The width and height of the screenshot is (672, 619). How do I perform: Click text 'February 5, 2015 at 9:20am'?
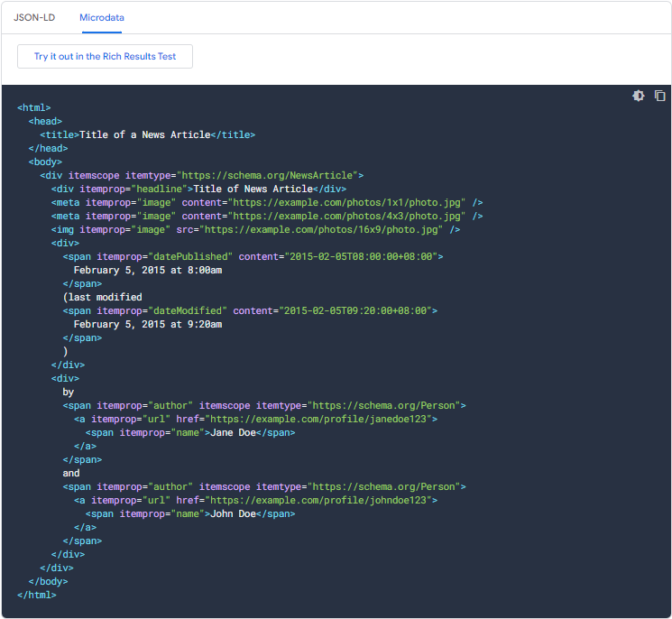[x=148, y=325]
